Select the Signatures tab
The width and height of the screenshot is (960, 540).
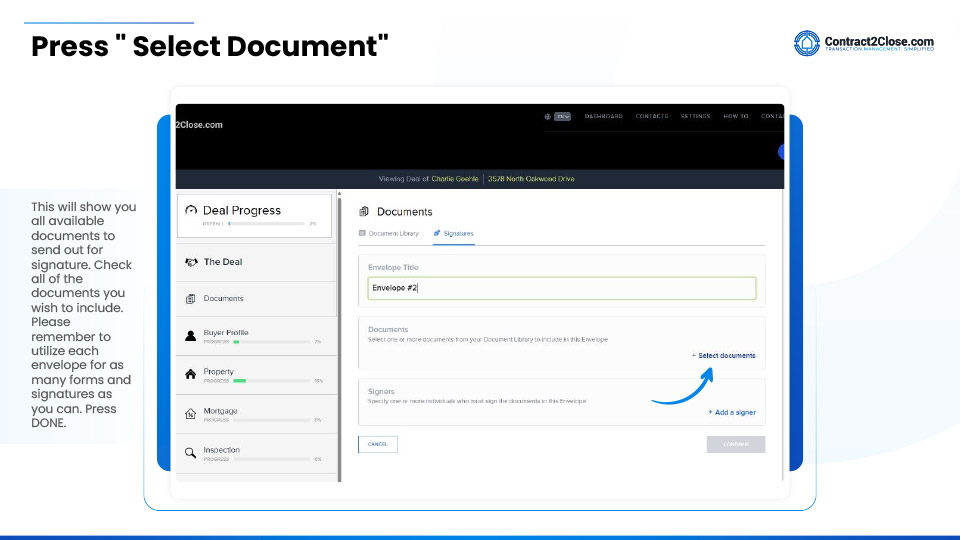454,233
